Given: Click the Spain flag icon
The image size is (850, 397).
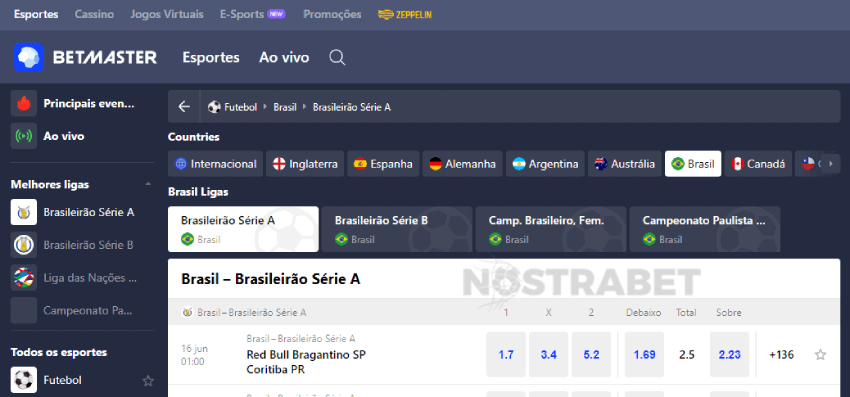Looking at the screenshot, I should click(360, 164).
